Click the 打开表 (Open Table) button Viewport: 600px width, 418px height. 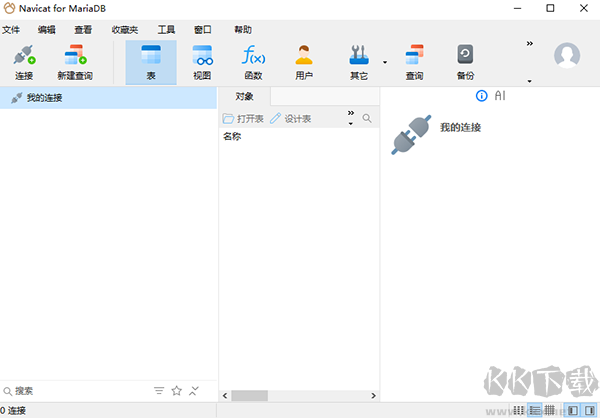pyautogui.click(x=243, y=119)
